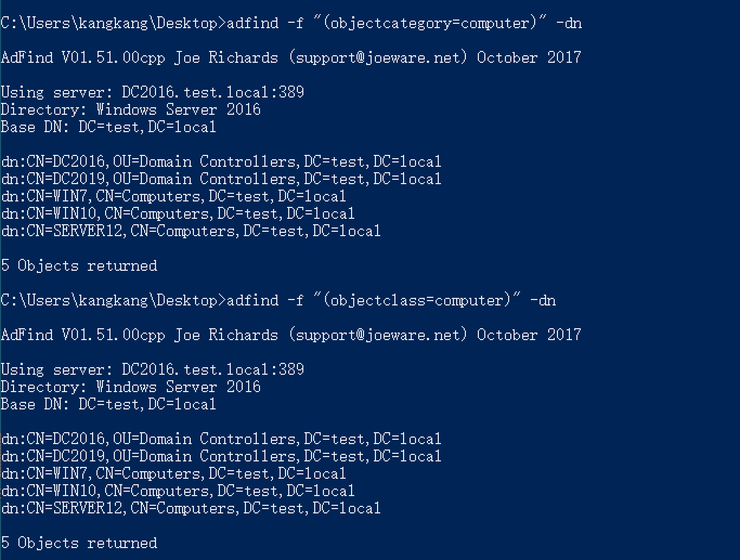Click the second 'Base DN: DC=test,DC=local' line
The height and width of the screenshot is (560, 740).
[x=108, y=404]
